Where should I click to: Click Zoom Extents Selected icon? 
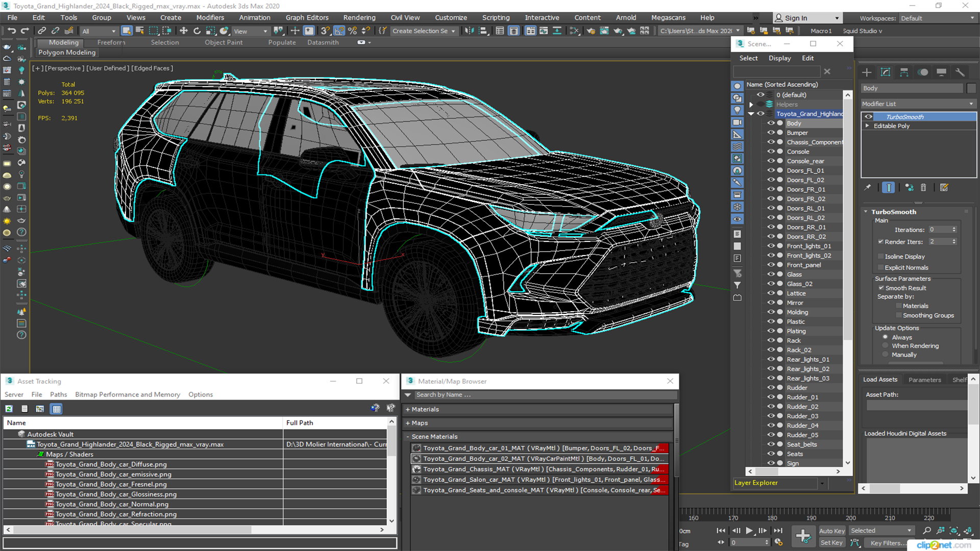[953, 531]
